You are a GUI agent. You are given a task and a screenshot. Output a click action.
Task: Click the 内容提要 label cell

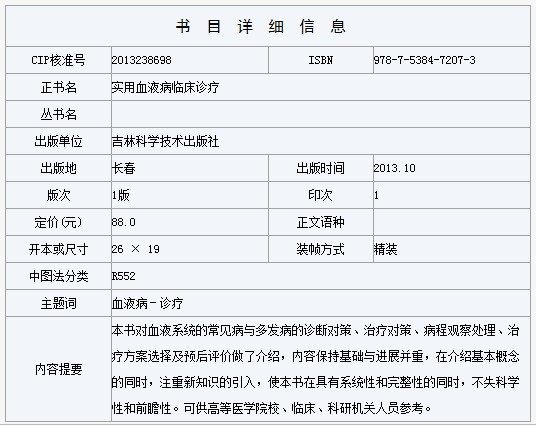[x=58, y=369]
